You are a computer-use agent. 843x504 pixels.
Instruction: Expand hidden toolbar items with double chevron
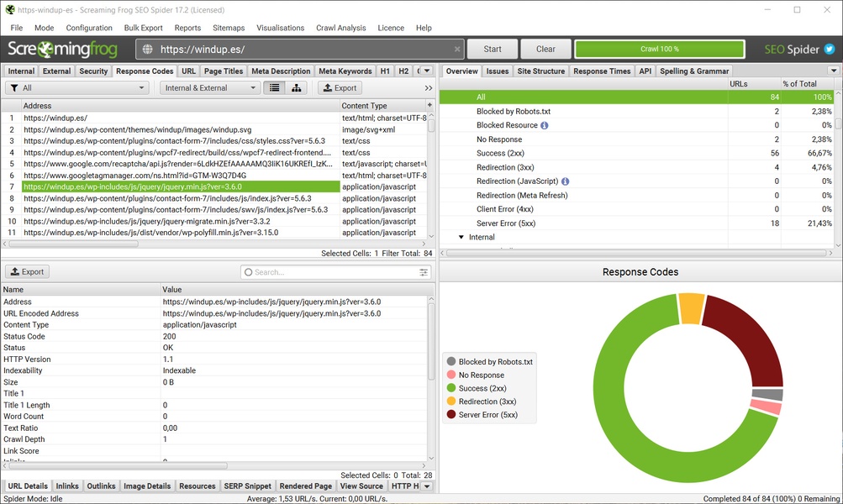coord(429,88)
